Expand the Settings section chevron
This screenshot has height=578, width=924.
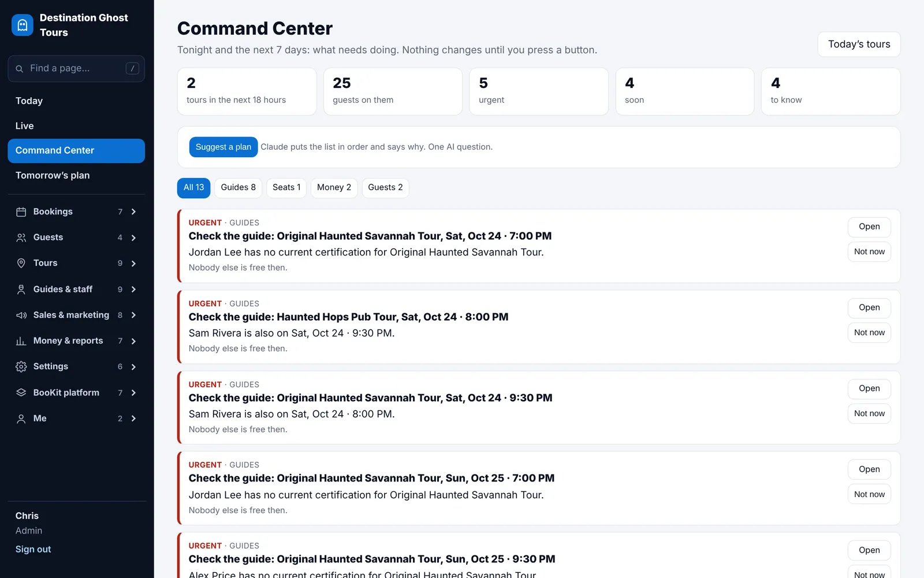pos(133,367)
